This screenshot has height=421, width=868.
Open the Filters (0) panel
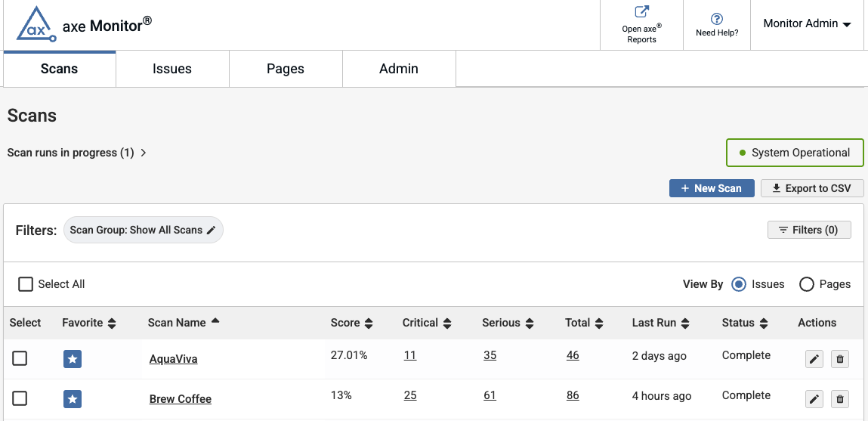pos(808,230)
